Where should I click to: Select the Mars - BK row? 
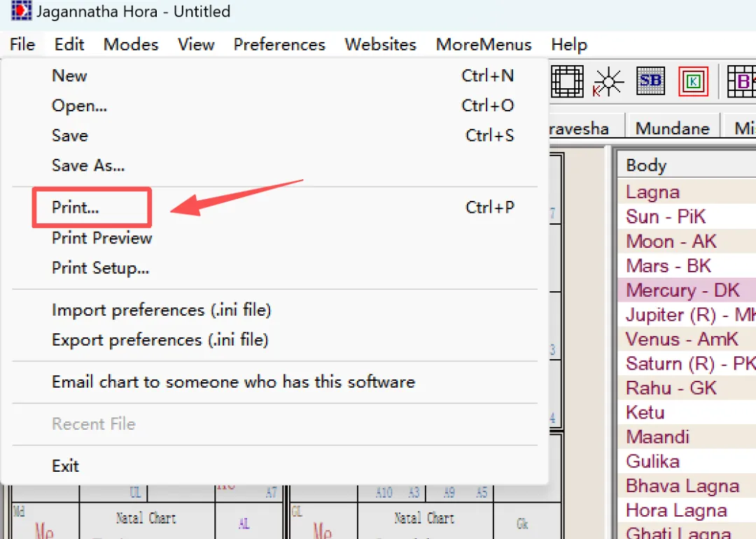(x=687, y=265)
